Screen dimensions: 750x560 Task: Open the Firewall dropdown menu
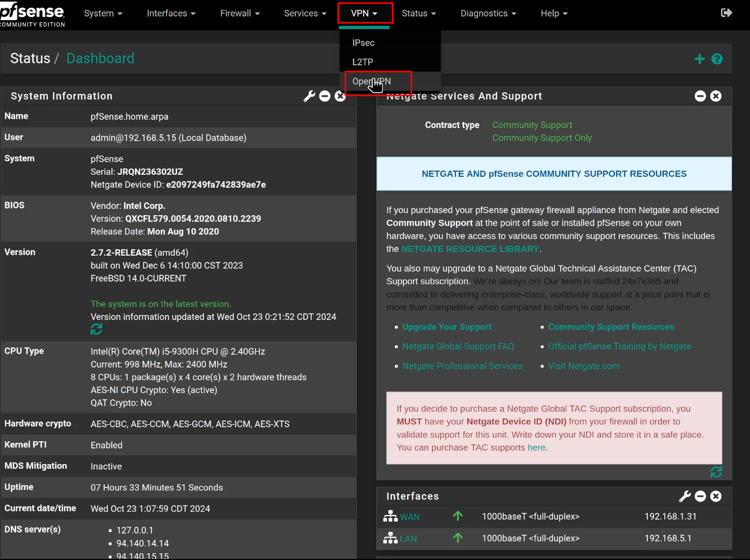click(x=240, y=13)
